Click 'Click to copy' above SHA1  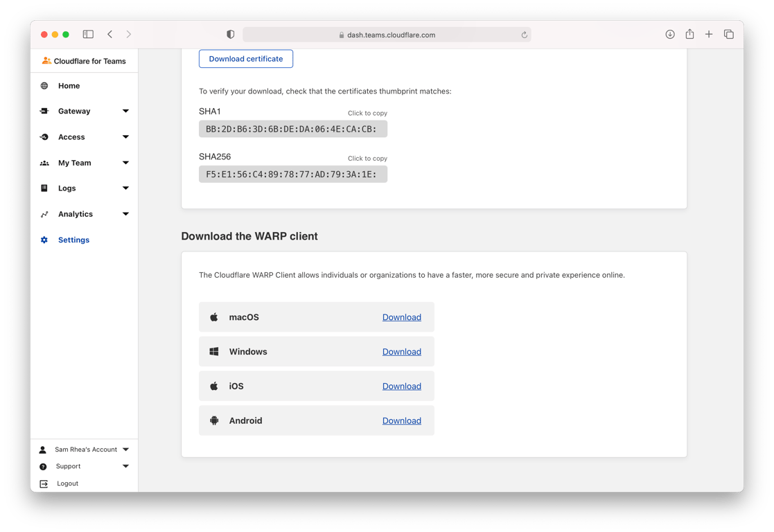click(367, 113)
